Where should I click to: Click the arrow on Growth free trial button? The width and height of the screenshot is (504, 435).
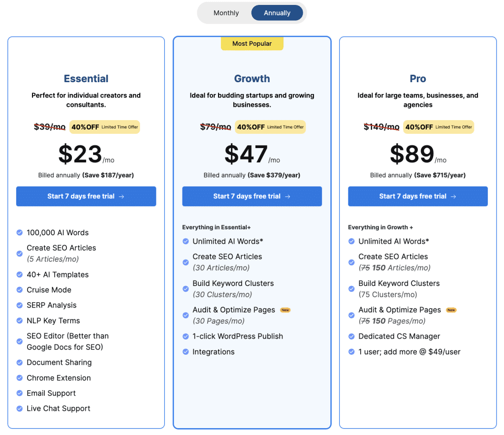[x=287, y=197]
